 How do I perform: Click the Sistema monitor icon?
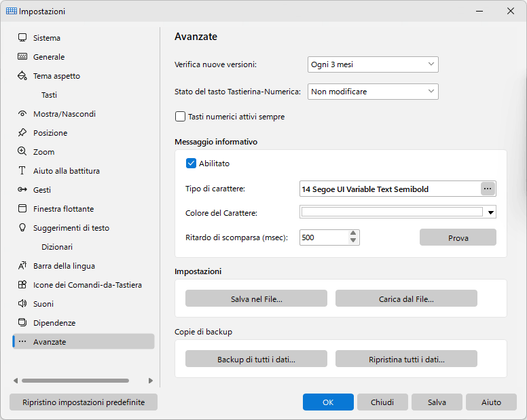[x=22, y=37]
